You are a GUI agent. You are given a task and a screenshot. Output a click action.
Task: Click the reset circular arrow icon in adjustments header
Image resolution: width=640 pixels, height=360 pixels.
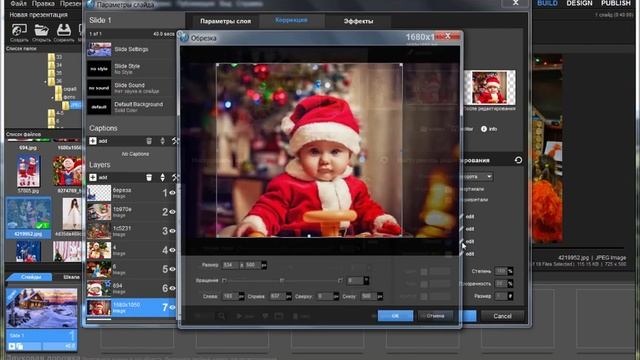[x=518, y=160]
